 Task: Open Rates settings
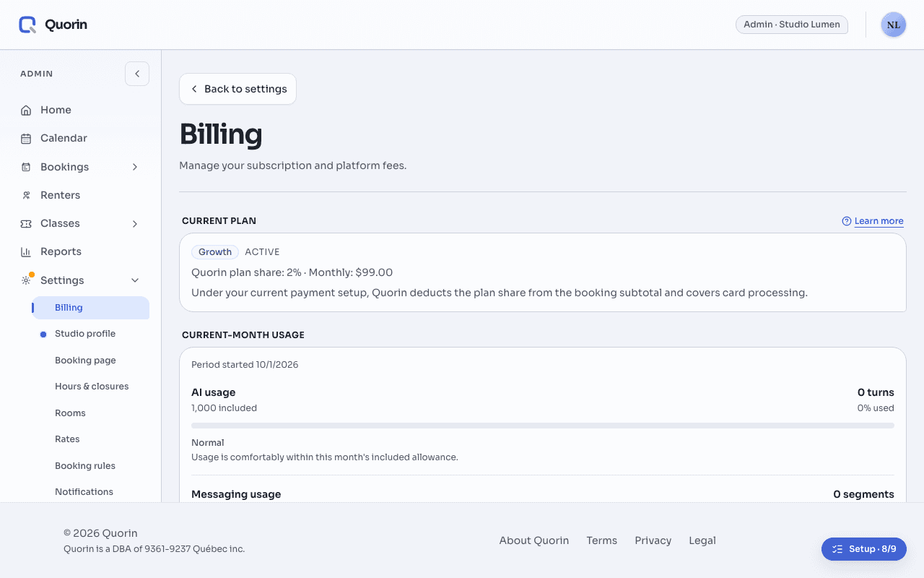click(90, 439)
